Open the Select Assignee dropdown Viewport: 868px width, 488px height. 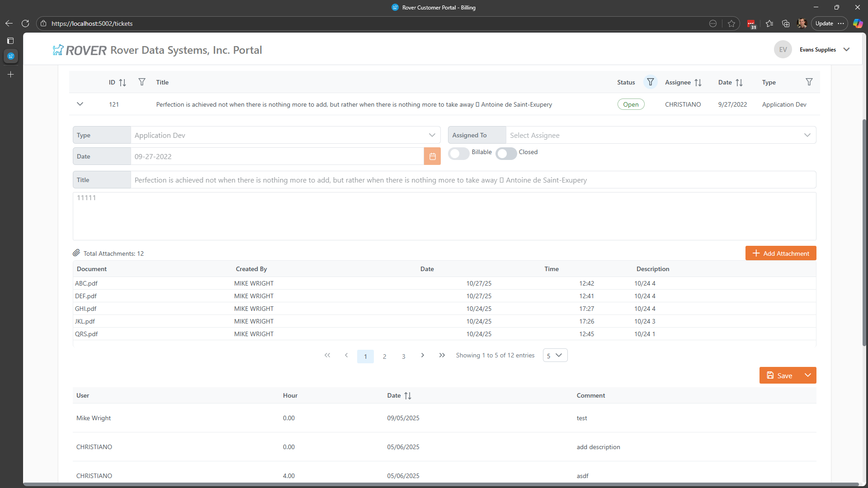660,135
